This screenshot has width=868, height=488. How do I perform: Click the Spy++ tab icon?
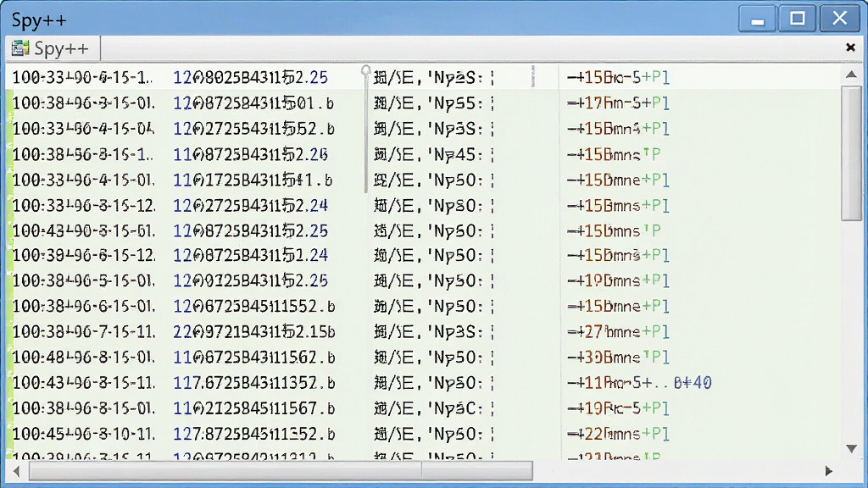click(20, 48)
